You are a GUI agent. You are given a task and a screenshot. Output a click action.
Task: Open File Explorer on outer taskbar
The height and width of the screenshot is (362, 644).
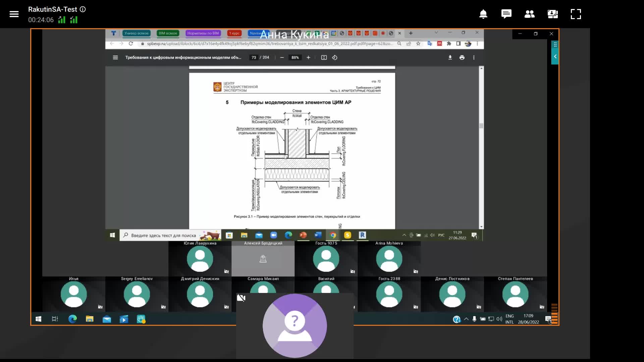coord(90,319)
